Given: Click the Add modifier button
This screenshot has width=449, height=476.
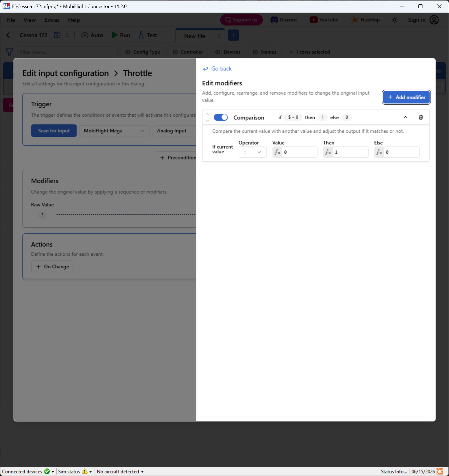Looking at the screenshot, I should (406, 97).
